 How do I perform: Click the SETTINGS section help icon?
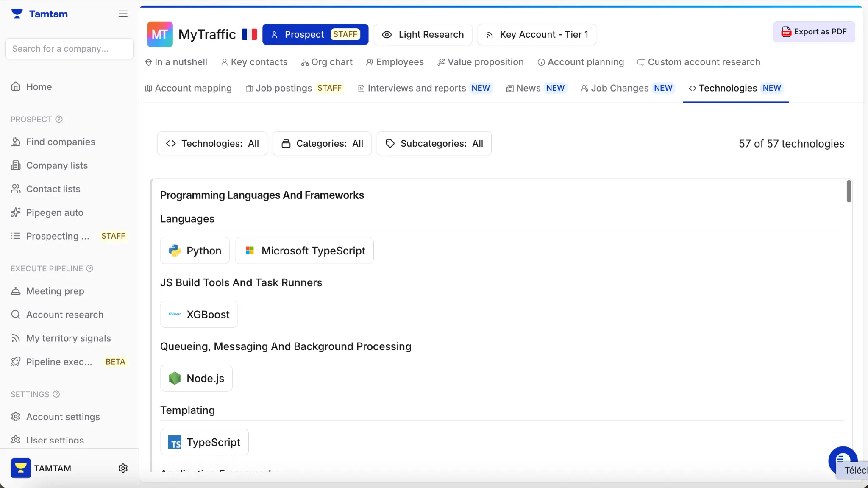coord(56,394)
